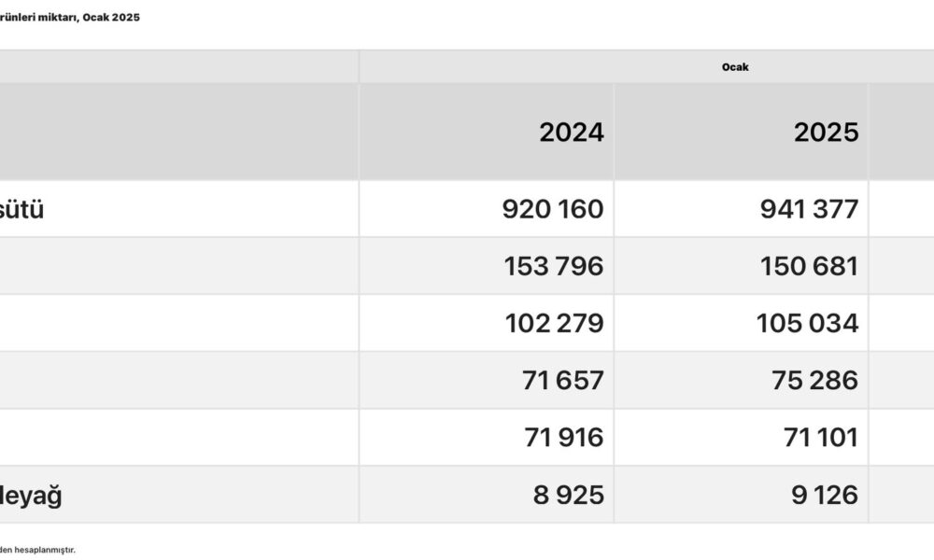Select the Ocak column group header
The width and height of the screenshot is (934, 560).
(735, 67)
